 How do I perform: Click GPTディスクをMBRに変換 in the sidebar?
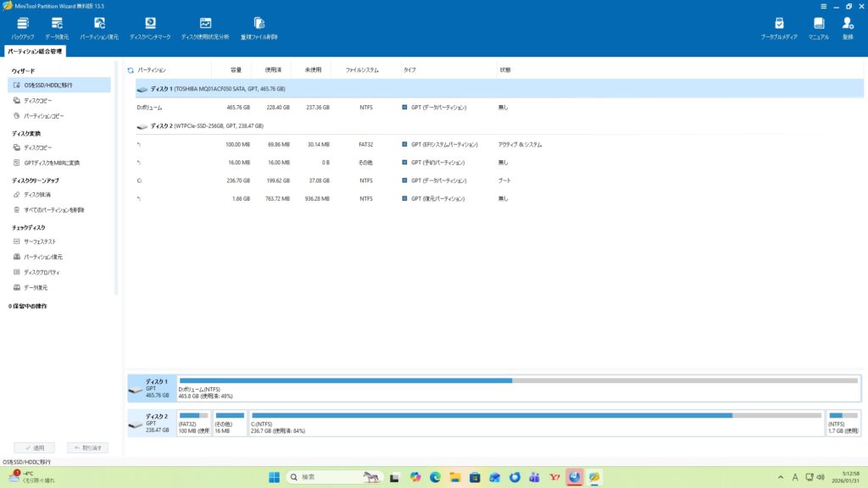click(51, 163)
